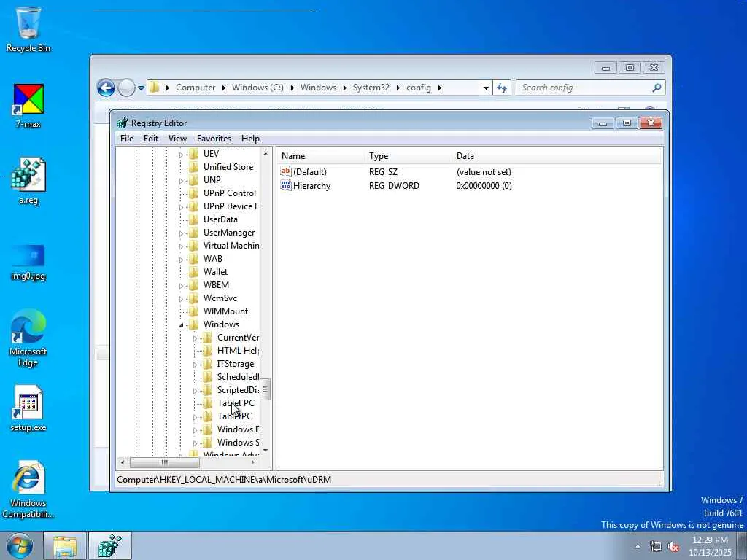Screen dimensions: 747x560
Task: Click the Name column header
Action: pos(321,156)
